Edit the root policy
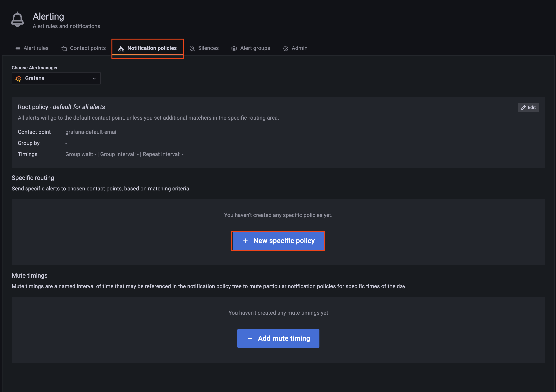This screenshot has height=392, width=556. [528, 108]
